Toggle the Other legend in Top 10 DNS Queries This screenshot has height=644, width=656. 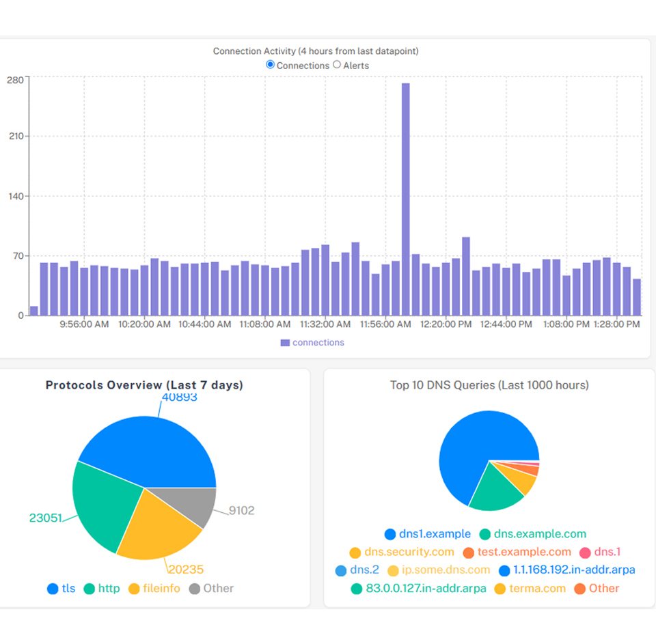click(x=597, y=589)
